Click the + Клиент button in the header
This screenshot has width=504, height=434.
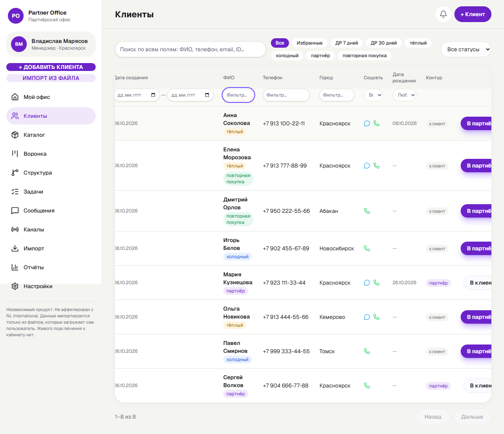click(473, 14)
